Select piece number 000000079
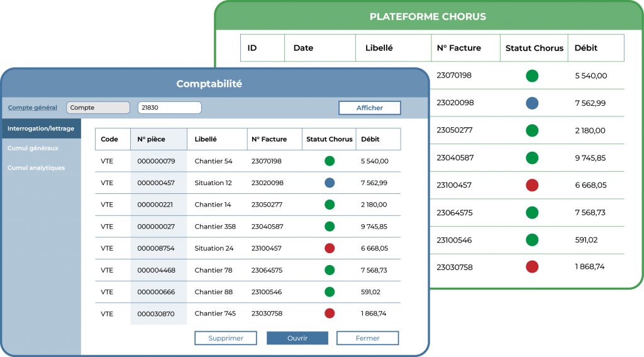The width and height of the screenshot is (644, 357). click(156, 161)
